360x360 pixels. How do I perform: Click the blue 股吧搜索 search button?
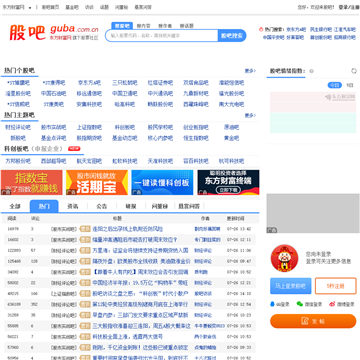coord(232,36)
